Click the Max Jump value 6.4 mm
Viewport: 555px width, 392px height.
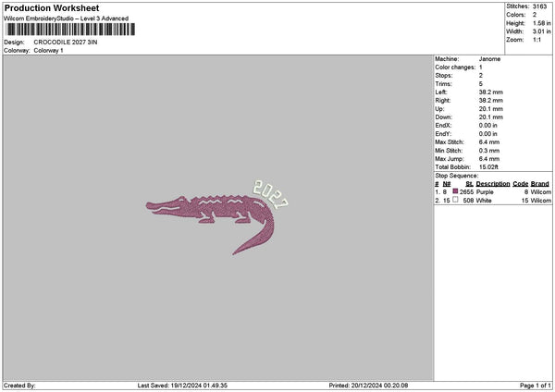pyautogui.click(x=489, y=159)
